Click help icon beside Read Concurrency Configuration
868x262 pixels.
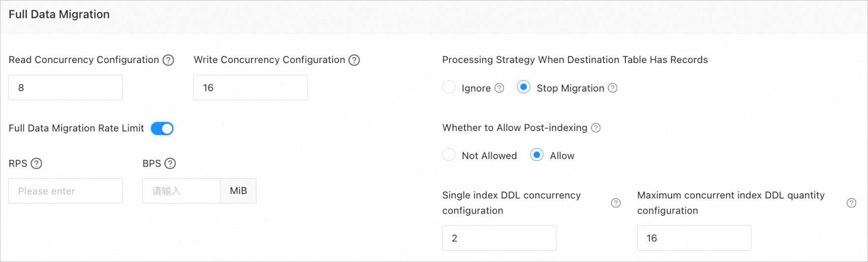point(168,60)
